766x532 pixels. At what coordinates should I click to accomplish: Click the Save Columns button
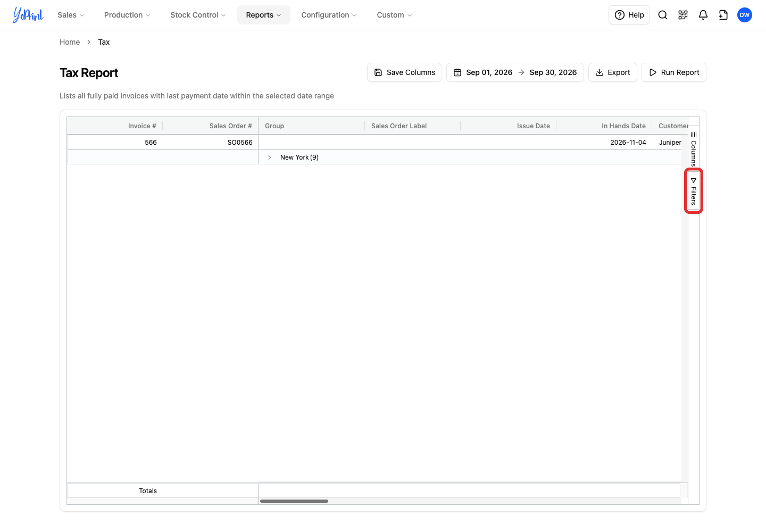(x=404, y=72)
